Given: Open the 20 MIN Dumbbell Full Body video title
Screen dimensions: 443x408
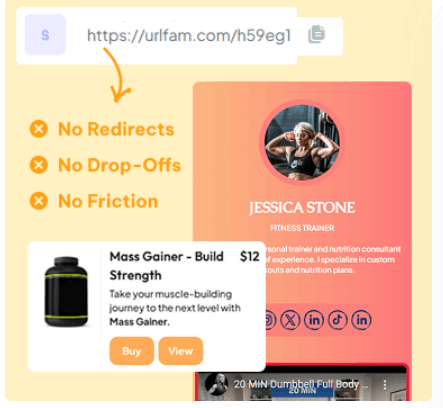Looking at the screenshot, I should pos(301,384).
